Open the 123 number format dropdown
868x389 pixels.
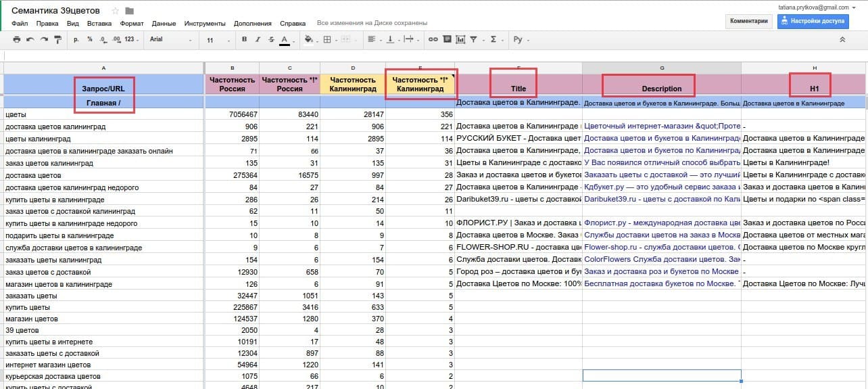click(x=130, y=40)
